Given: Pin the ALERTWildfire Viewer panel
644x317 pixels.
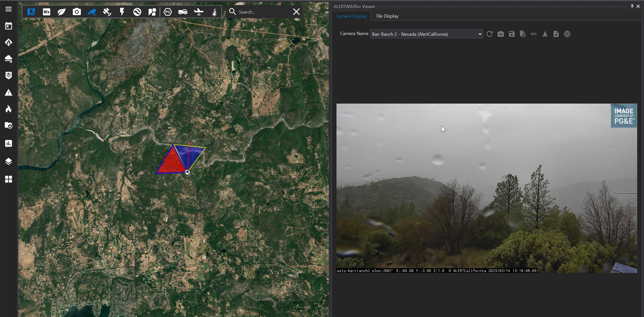Looking at the screenshot, I should [x=632, y=6].
